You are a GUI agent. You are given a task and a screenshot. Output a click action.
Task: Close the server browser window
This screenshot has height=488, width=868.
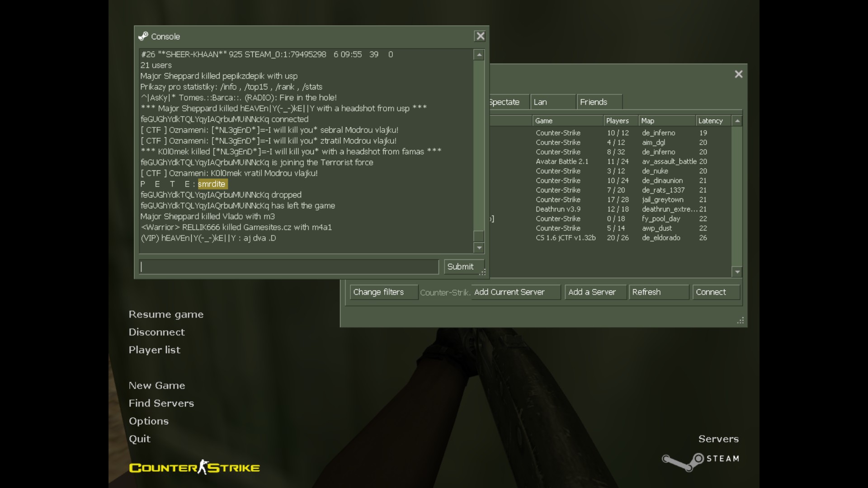pos(738,74)
